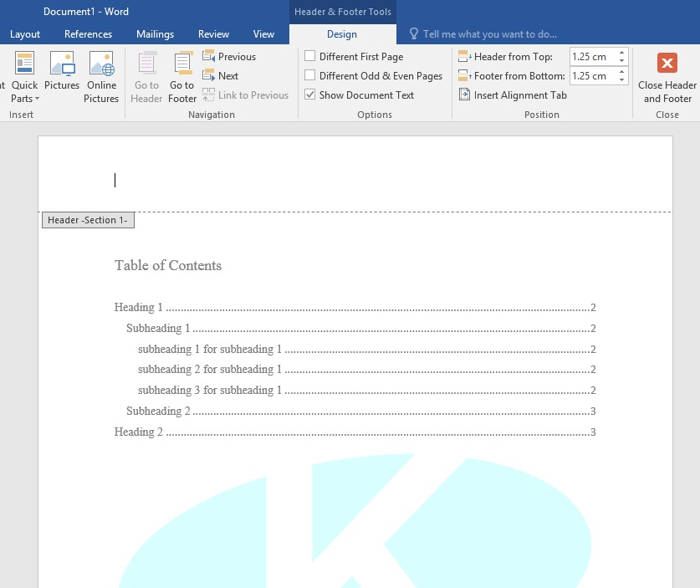Viewport: 700px width, 588px height.
Task: Select the View tab
Action: [x=263, y=34]
